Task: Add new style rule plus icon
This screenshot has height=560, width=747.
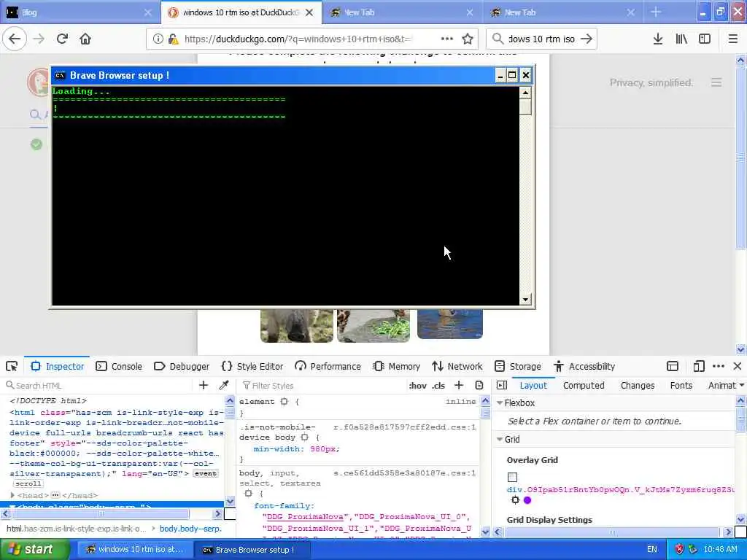Action: click(x=459, y=385)
